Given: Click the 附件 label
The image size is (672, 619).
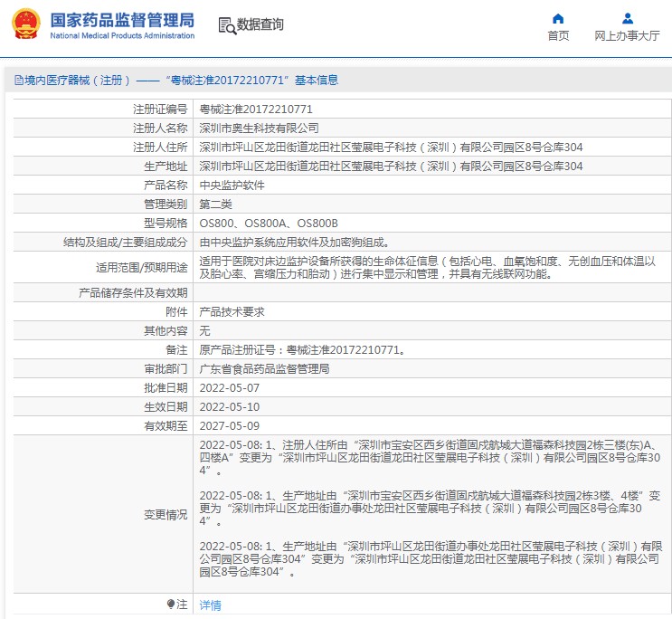Looking at the screenshot, I should click(176, 312).
